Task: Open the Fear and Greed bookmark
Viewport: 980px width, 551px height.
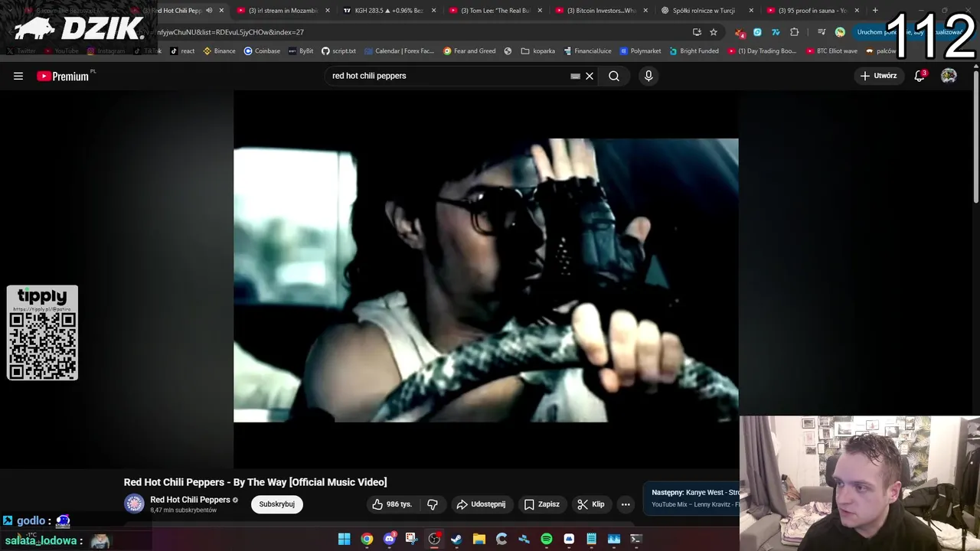Action: point(469,51)
